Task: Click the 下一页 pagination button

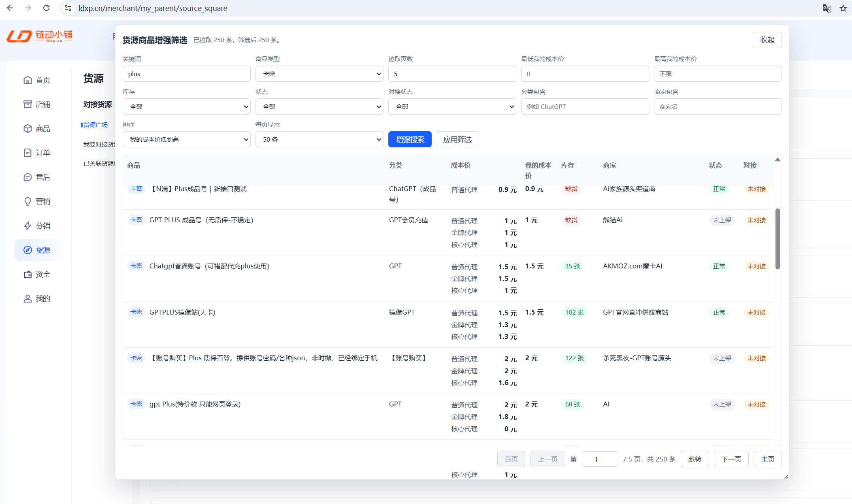Action: click(x=731, y=459)
